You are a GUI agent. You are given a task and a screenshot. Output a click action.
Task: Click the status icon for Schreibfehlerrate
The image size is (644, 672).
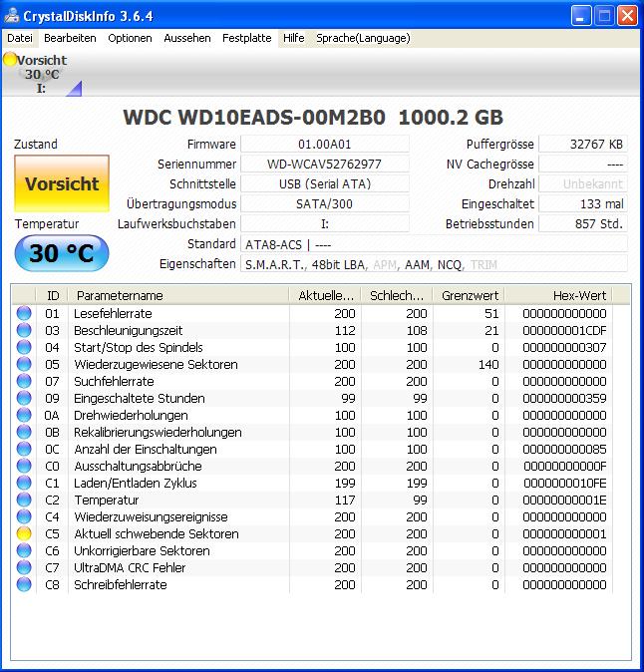(24, 584)
